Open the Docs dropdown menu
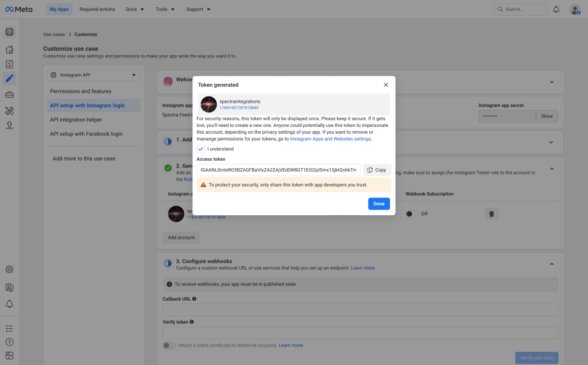Image resolution: width=588 pixels, height=365 pixels. 134,9
